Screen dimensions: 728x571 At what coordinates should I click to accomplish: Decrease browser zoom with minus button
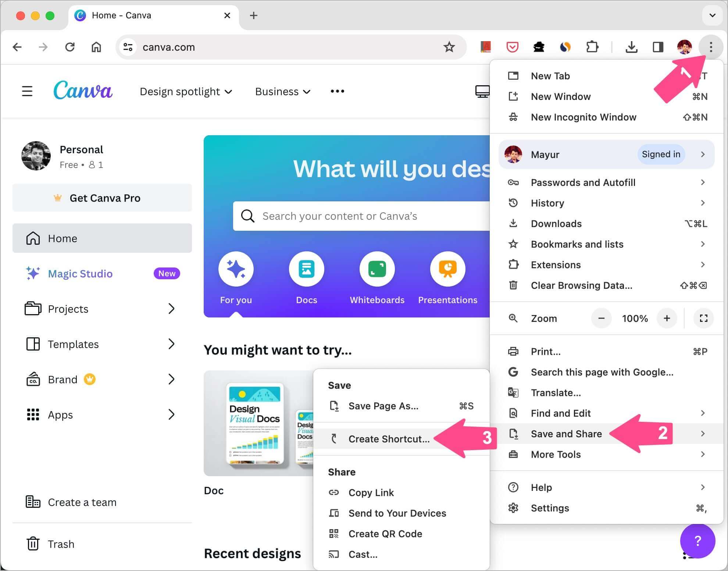pos(601,318)
